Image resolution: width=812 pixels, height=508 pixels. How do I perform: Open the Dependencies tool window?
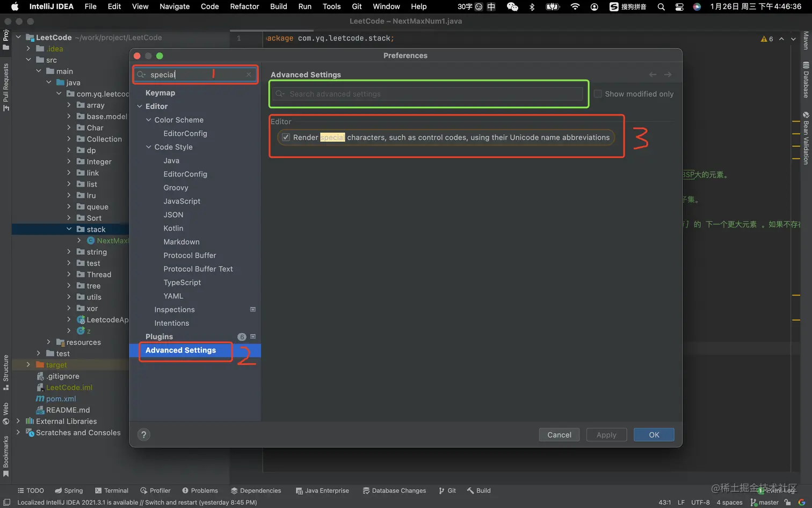tap(256, 490)
